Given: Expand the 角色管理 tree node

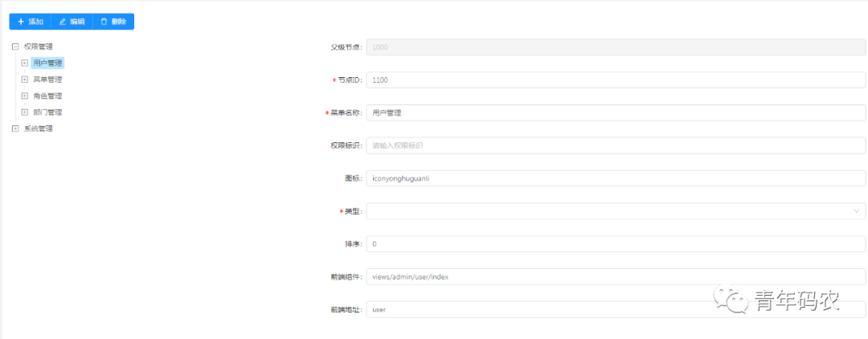Looking at the screenshot, I should (24, 96).
